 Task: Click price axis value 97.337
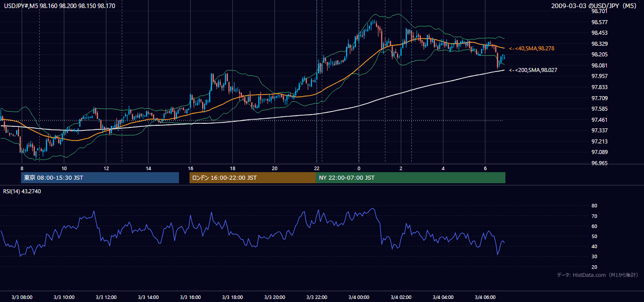pyautogui.click(x=600, y=130)
